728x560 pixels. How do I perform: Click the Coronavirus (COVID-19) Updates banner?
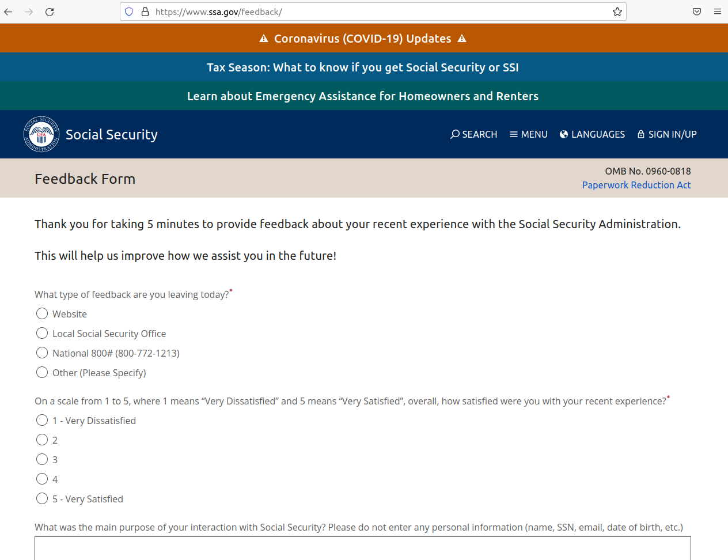(x=363, y=38)
